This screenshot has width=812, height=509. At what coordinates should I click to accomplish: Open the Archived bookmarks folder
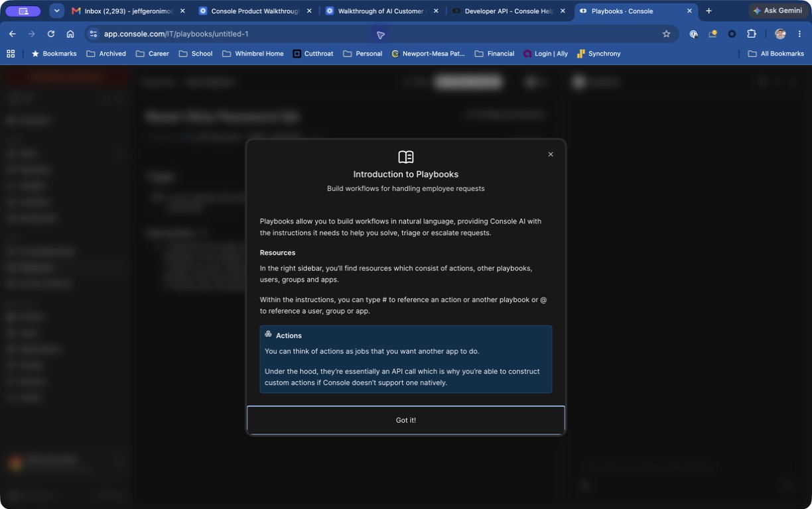coord(106,54)
